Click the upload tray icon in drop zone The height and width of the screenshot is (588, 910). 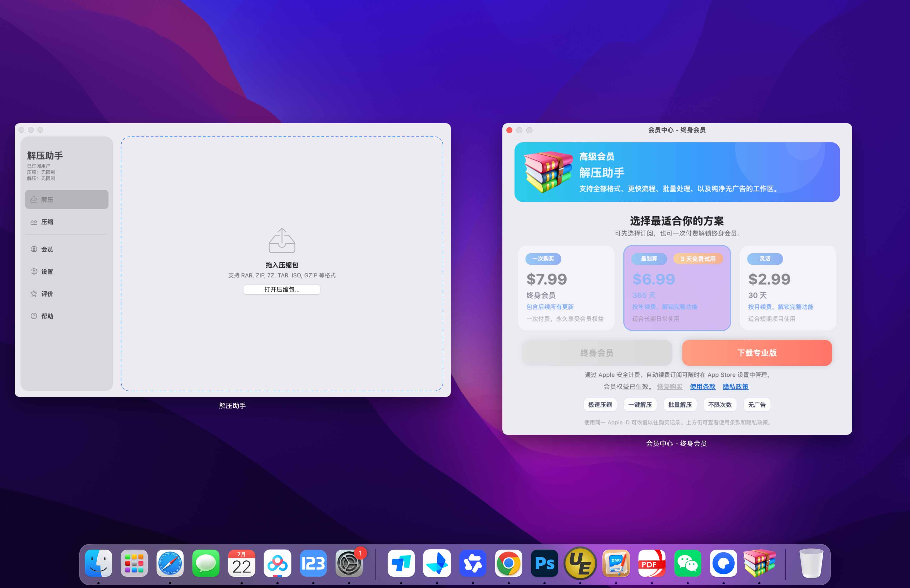[282, 241]
